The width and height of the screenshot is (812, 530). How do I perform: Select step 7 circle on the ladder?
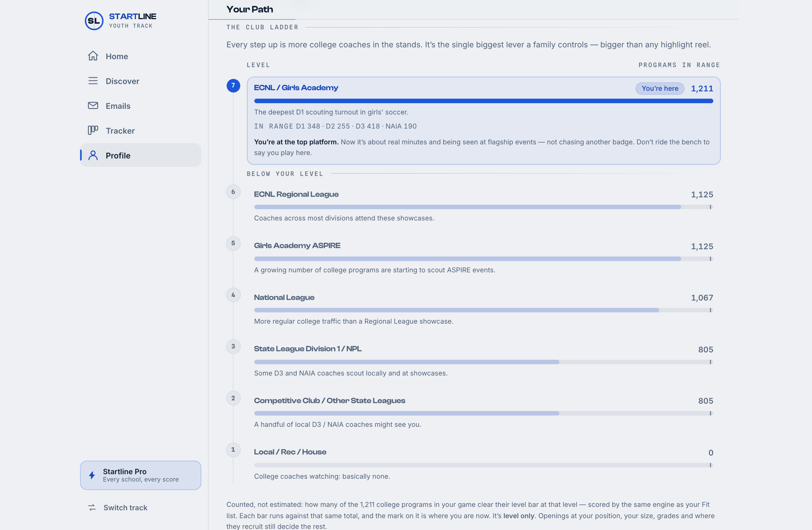tap(233, 85)
